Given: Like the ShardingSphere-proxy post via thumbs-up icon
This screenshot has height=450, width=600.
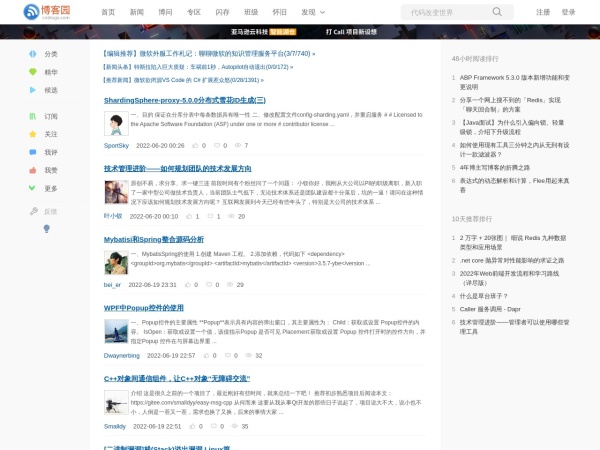Looking at the screenshot, I should pos(196,145).
